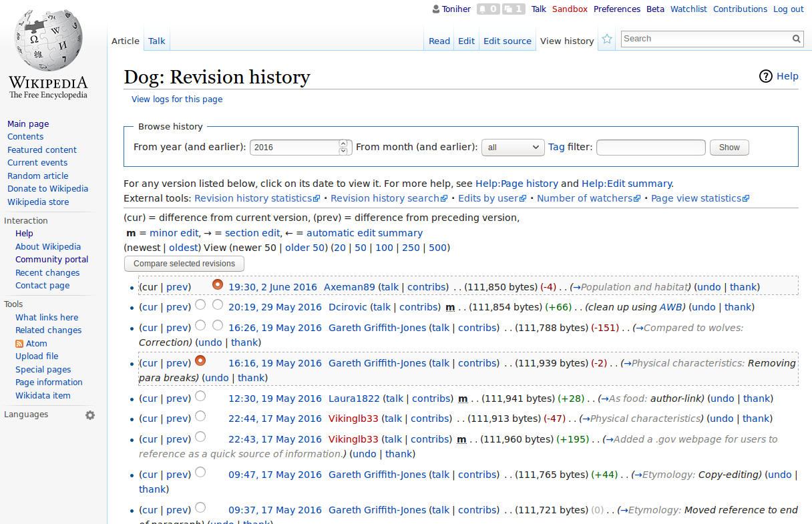Open the Edit tab
Image resolution: width=812 pixels, height=524 pixels.
pos(466,41)
